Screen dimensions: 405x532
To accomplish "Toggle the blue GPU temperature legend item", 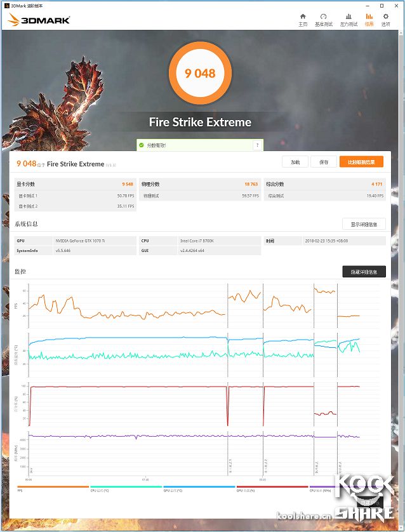I will 199,489.
